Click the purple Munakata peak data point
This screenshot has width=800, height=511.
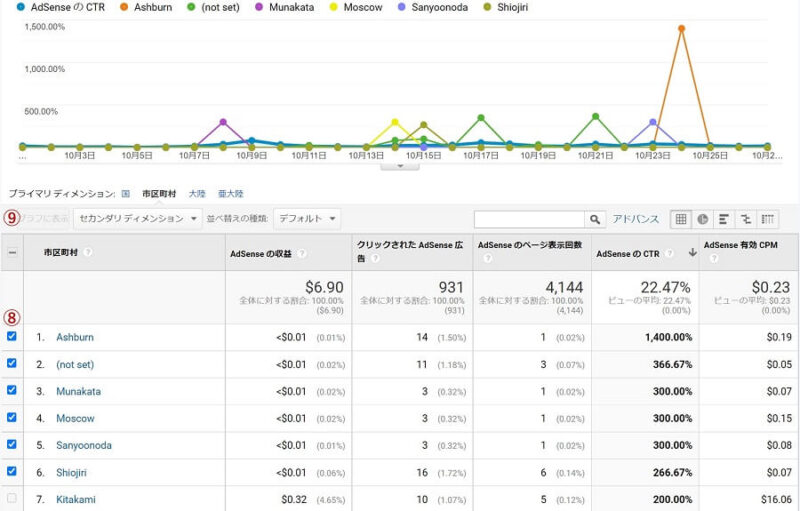tap(223, 122)
